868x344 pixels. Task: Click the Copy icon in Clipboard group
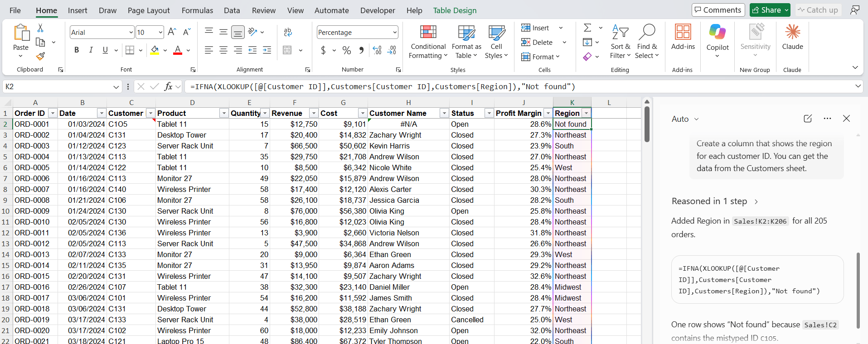tap(40, 42)
